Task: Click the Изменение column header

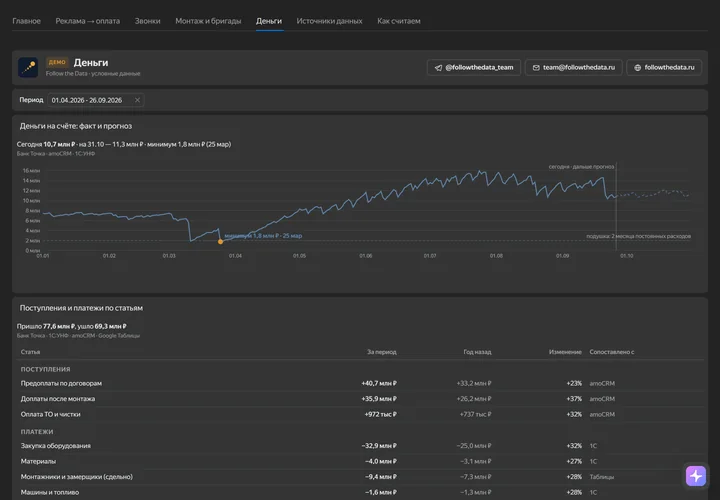Action: tap(565, 352)
